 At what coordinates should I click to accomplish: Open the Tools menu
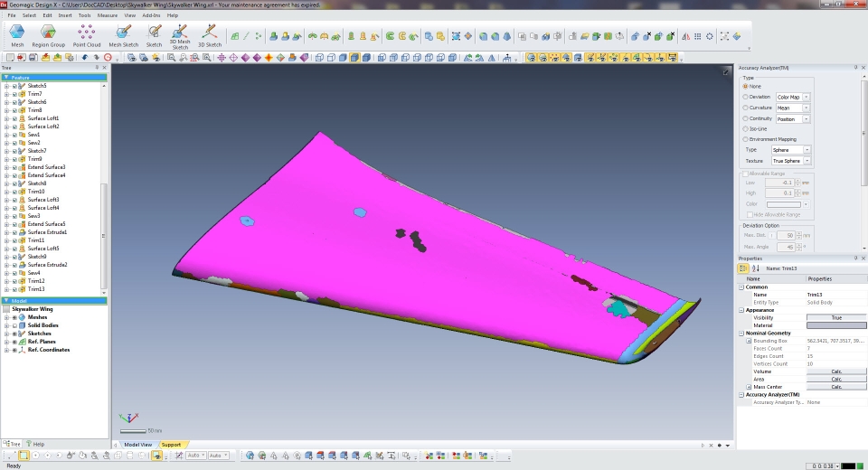pyautogui.click(x=84, y=15)
